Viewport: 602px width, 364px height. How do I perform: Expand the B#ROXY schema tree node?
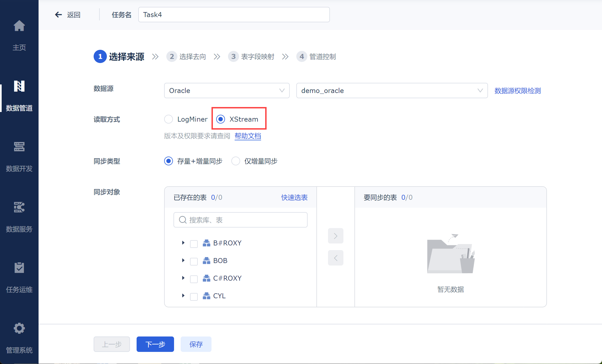tap(183, 243)
